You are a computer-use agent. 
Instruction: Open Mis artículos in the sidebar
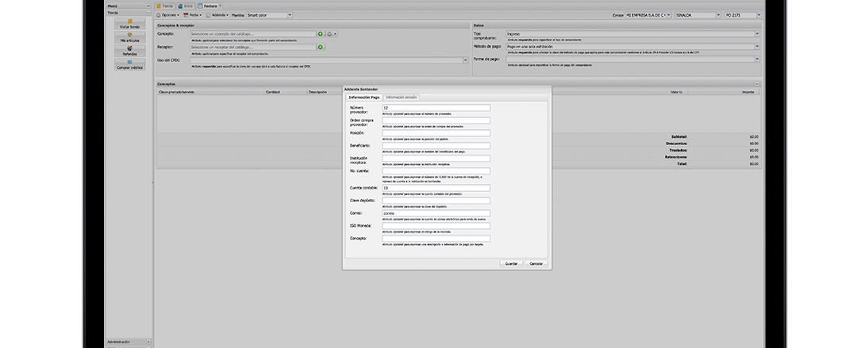coord(129,37)
